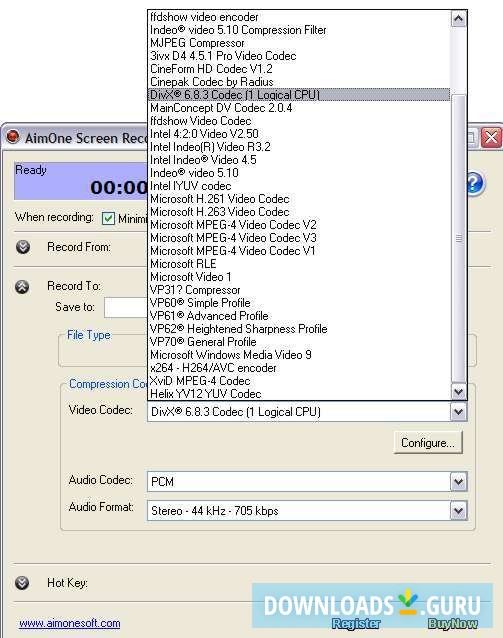Screen dimensions: 503x638
Task: Choose Indeo video 5.10 Compression Filter
Action: click(299, 30)
